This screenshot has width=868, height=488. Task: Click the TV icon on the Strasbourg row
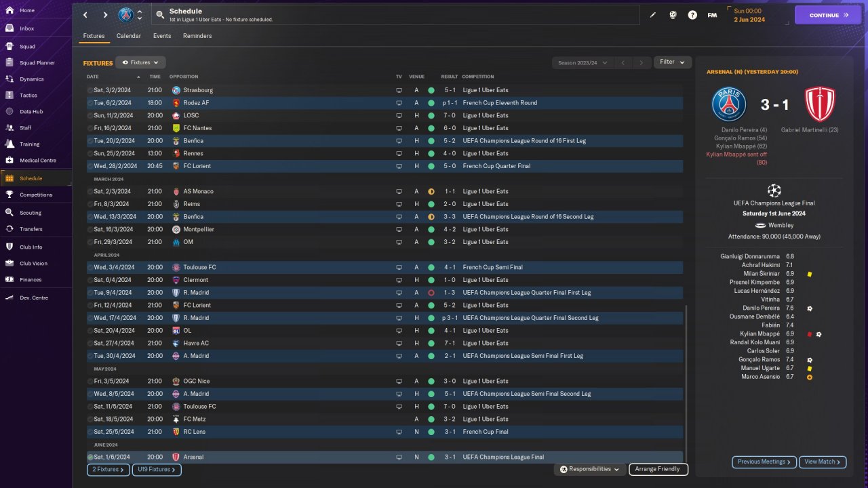coord(399,90)
